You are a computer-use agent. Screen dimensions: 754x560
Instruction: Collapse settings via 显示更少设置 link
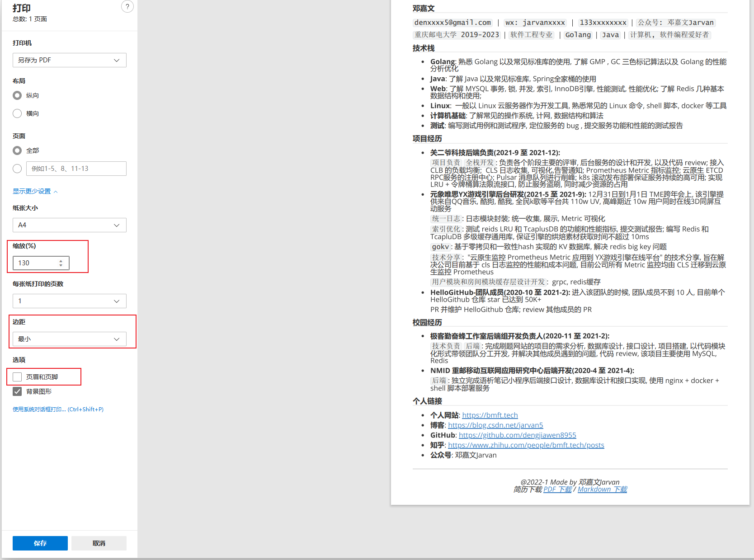click(x=35, y=192)
